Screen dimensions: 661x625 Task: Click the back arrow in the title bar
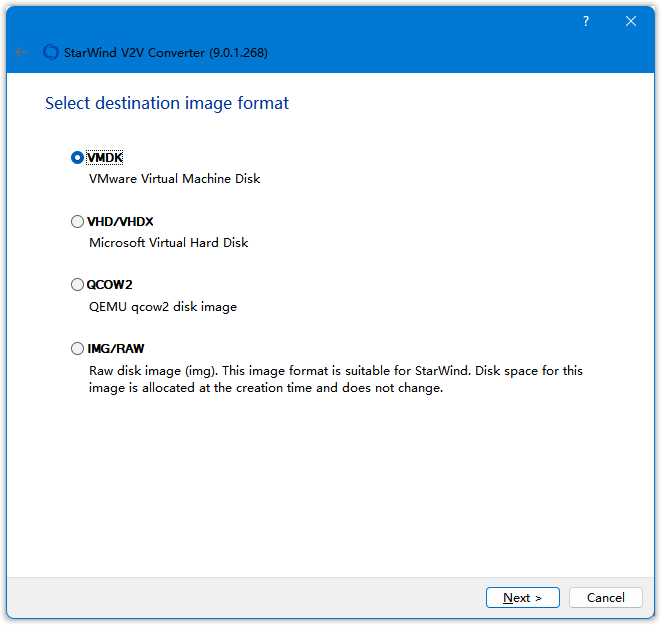(x=22, y=52)
